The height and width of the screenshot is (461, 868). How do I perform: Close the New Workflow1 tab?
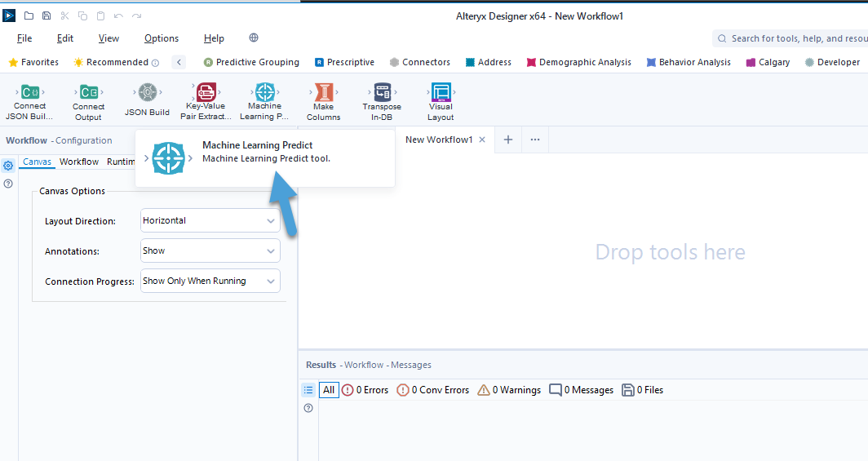[482, 140]
